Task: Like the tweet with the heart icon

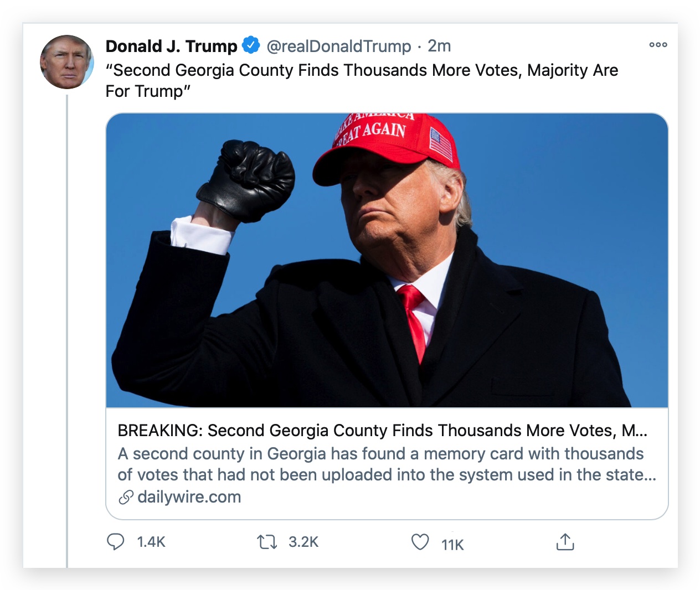Action: click(420, 541)
